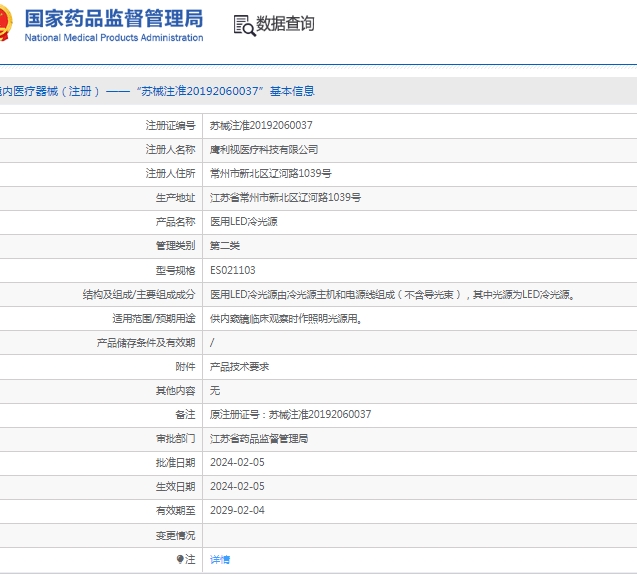This screenshot has height=578, width=637.
Task: Click the national emblem logo
Action: coord(6,22)
